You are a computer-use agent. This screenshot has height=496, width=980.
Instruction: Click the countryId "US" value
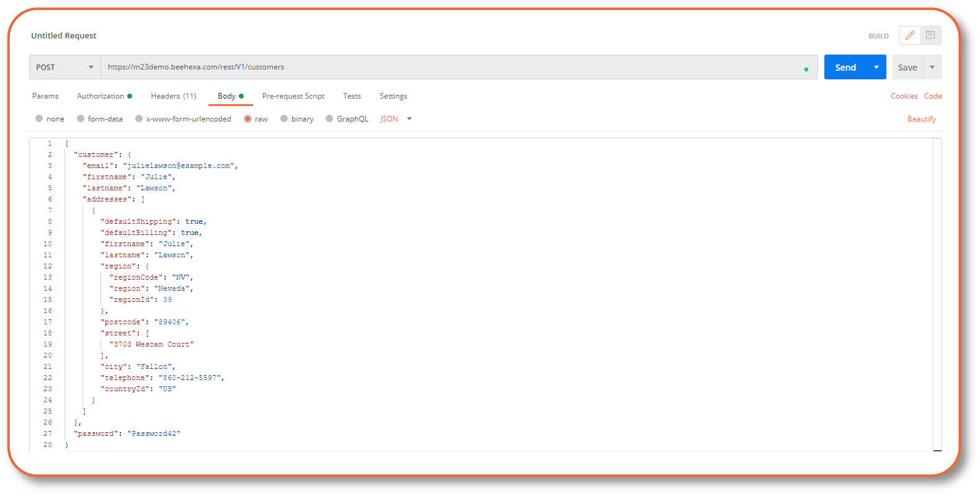click(x=167, y=389)
